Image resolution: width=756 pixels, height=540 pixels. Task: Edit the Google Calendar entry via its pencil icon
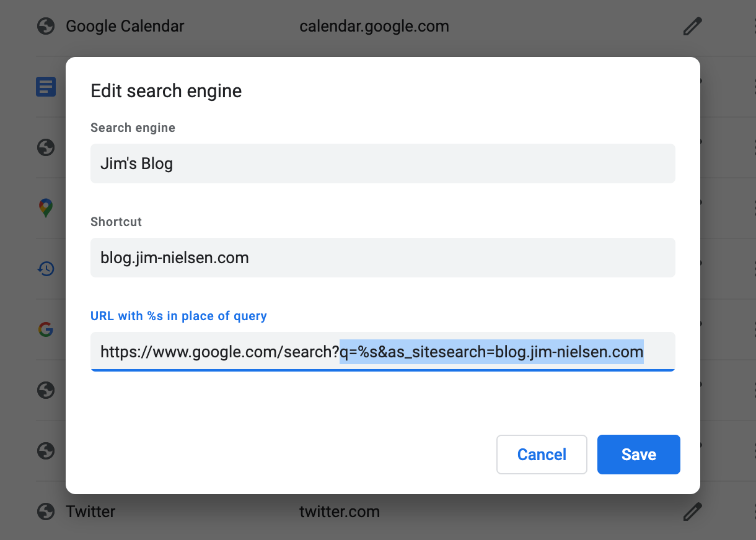point(693,27)
